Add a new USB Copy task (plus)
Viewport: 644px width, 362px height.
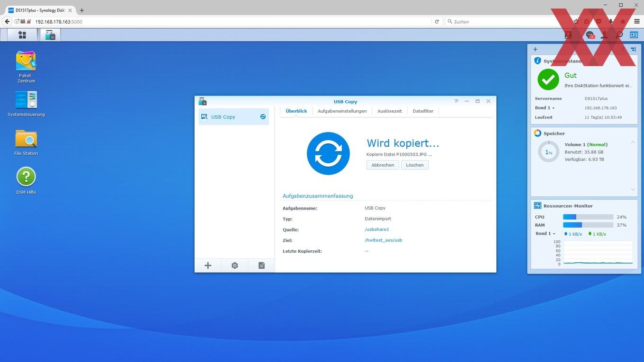tap(208, 265)
